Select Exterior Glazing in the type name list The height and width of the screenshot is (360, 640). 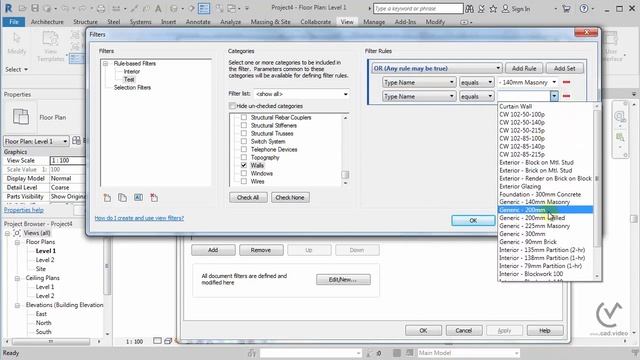tap(520, 186)
